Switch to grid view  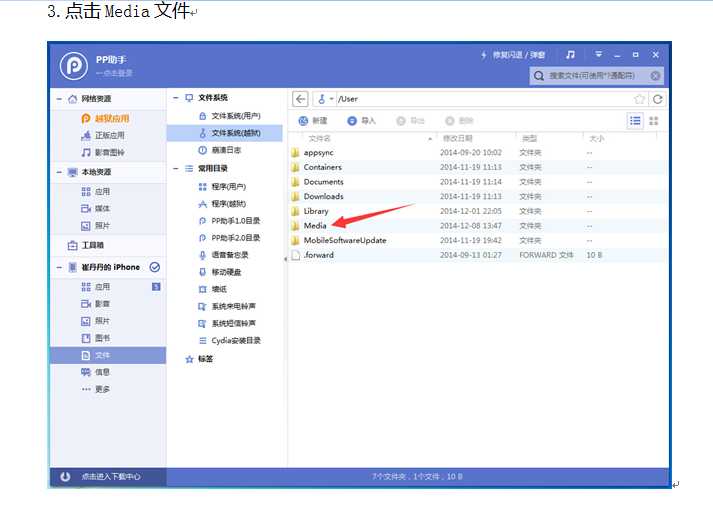(x=653, y=121)
